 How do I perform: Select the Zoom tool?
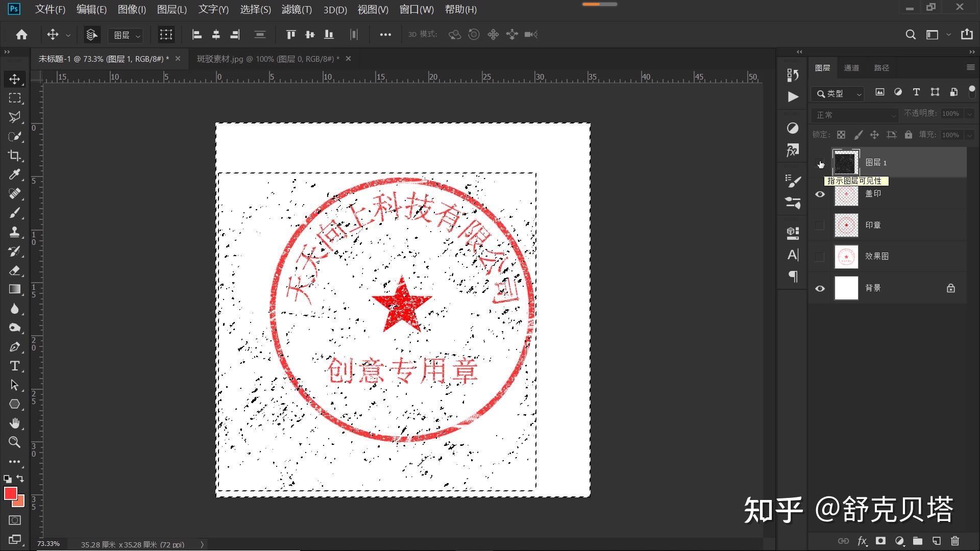pos(14,442)
